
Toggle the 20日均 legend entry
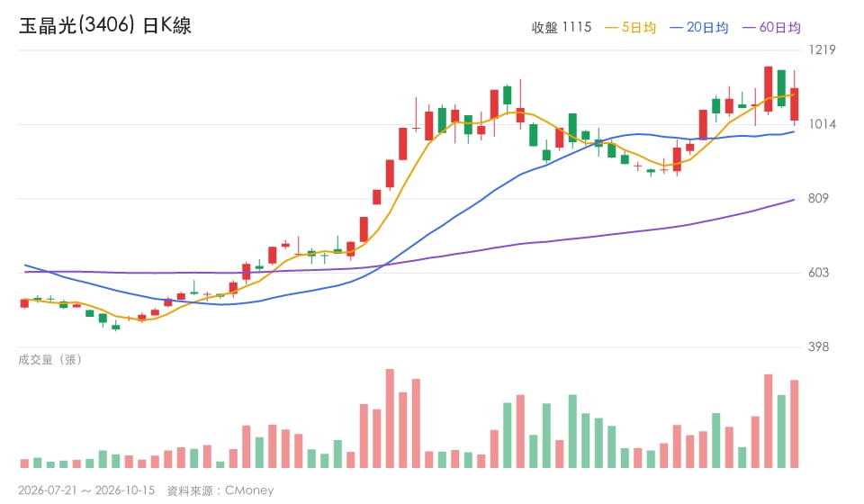698,27
